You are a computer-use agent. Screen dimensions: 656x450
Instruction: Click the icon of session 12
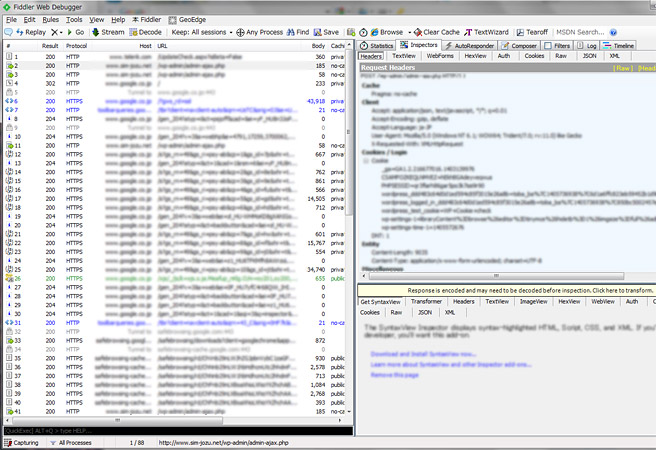9,154
